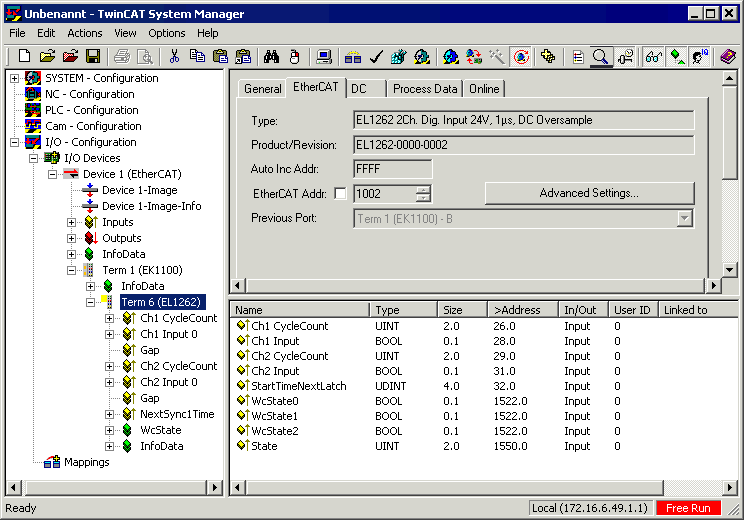
Task: Click the Print toolbar icon
Action: pos(122,56)
